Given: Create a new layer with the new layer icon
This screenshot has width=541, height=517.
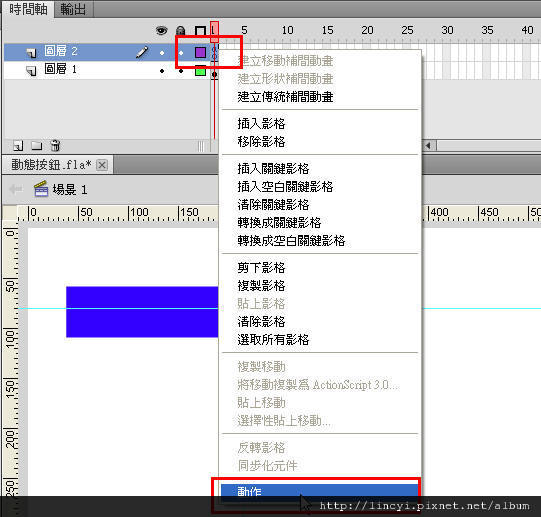Looking at the screenshot, I should tap(18, 146).
